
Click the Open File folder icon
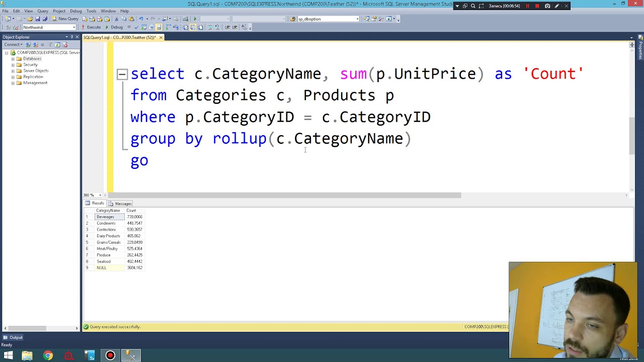coord(30,19)
